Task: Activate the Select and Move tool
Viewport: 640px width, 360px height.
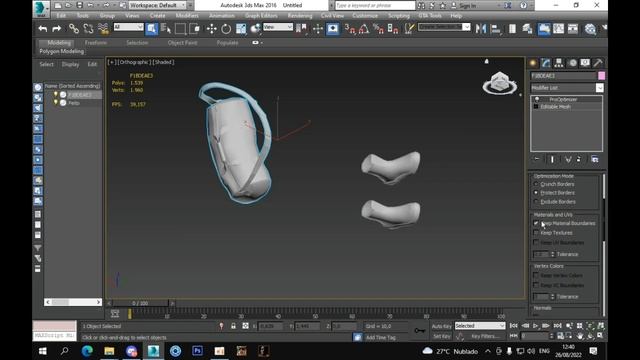Action: 211,29
